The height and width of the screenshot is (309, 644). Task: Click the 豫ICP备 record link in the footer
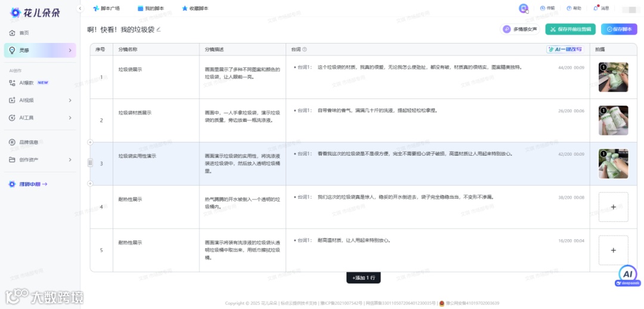tap(342, 303)
